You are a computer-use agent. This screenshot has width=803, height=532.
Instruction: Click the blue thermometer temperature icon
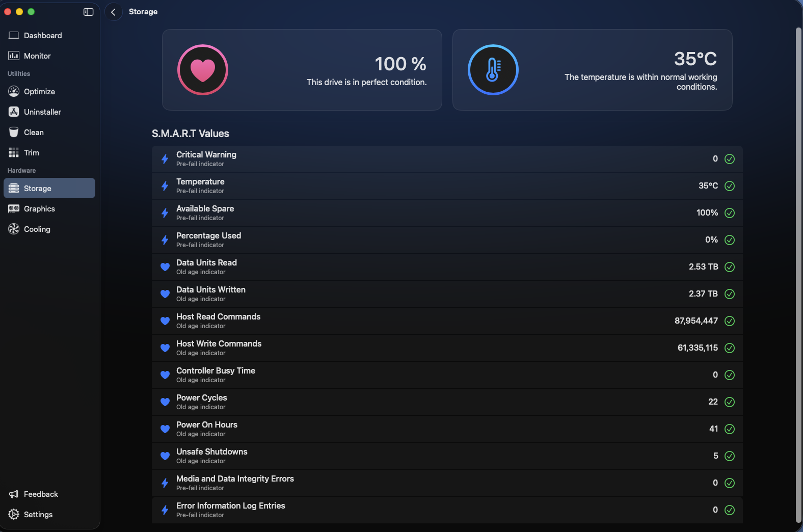pos(493,70)
